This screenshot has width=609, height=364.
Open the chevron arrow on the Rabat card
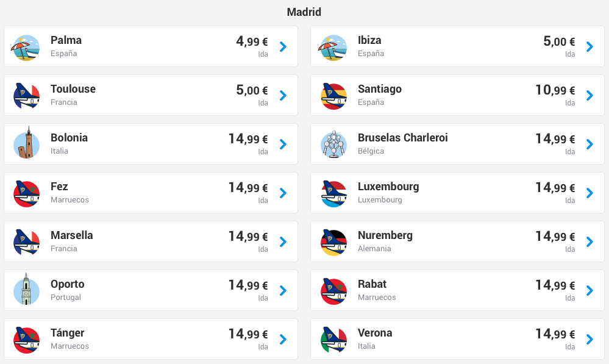point(589,291)
